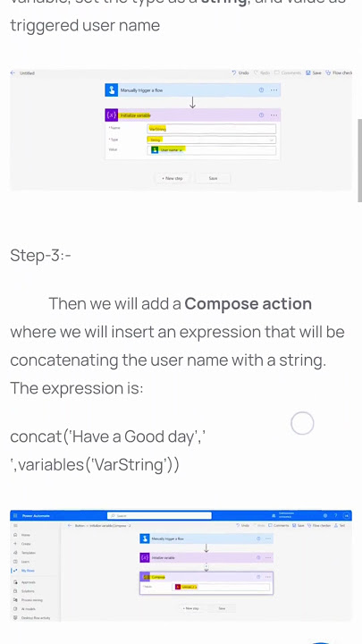This screenshot has width=362, height=644.
Task: Open the Power Automate app launcher grid
Action: (x=15, y=515)
